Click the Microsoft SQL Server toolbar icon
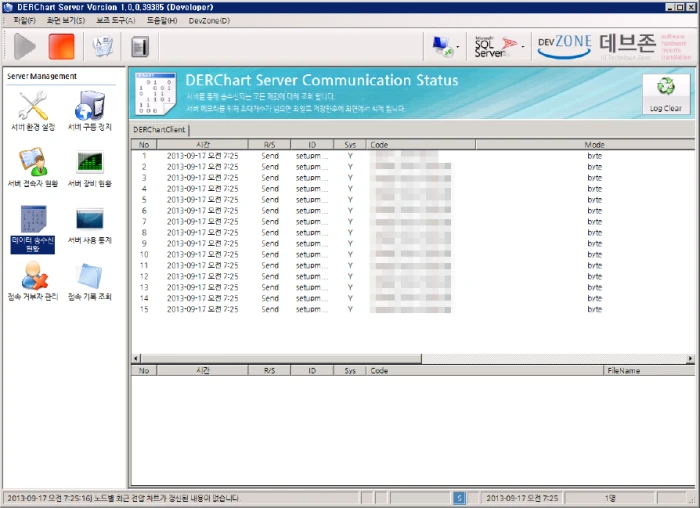This screenshot has width=700, height=508. pyautogui.click(x=496, y=46)
